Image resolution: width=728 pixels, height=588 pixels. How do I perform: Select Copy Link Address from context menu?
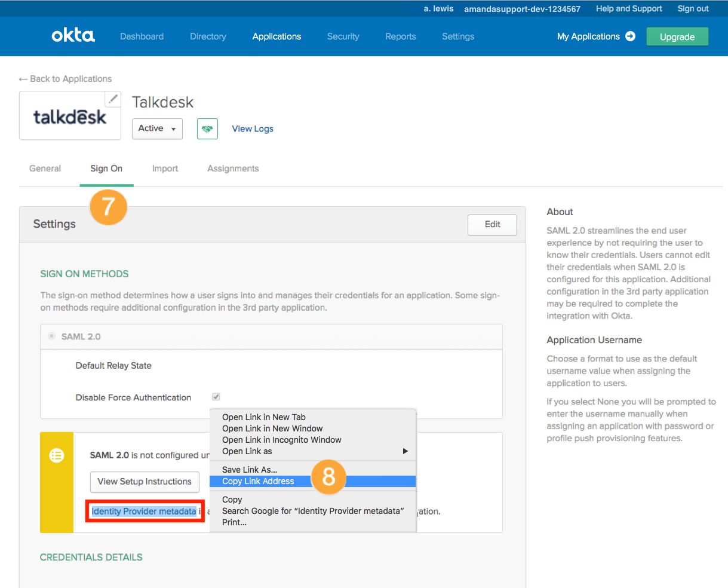pyautogui.click(x=313, y=481)
